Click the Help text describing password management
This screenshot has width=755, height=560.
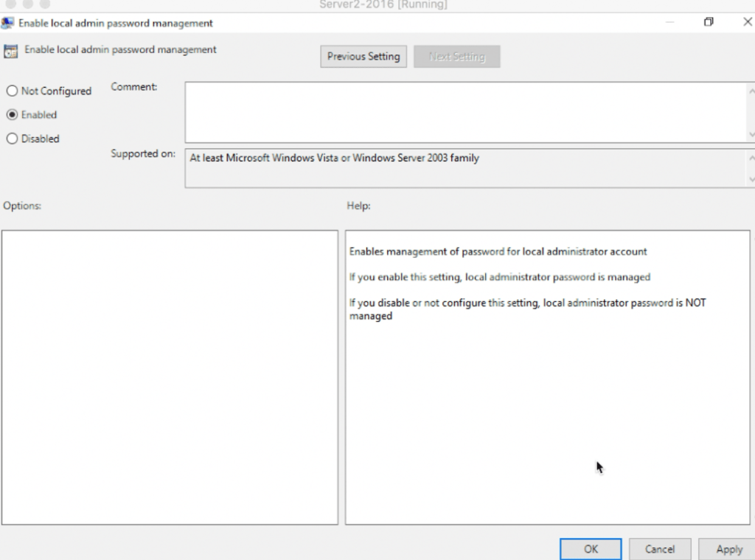[498, 251]
